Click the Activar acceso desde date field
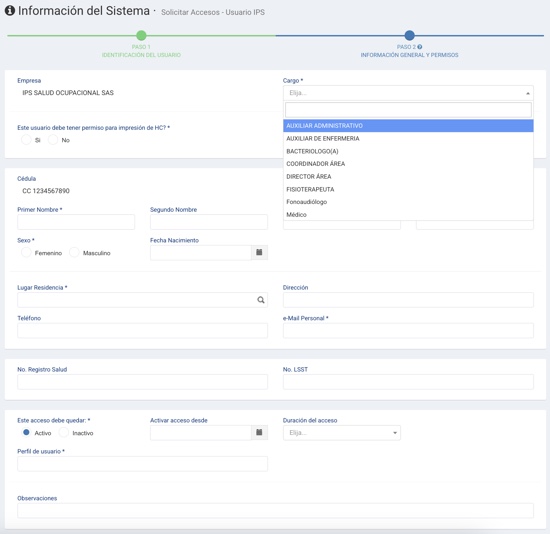Screen dimensions: 550x534 click(201, 433)
